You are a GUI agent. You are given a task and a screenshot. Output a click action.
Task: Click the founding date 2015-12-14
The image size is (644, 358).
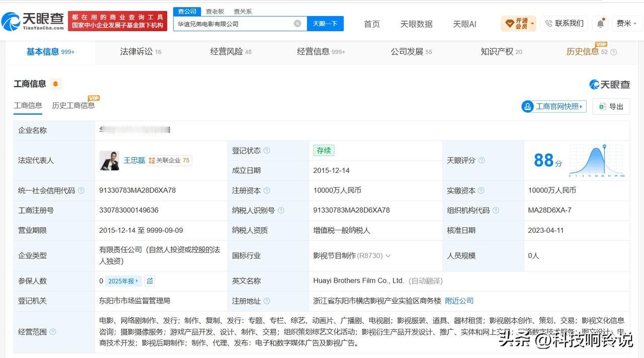click(x=331, y=170)
